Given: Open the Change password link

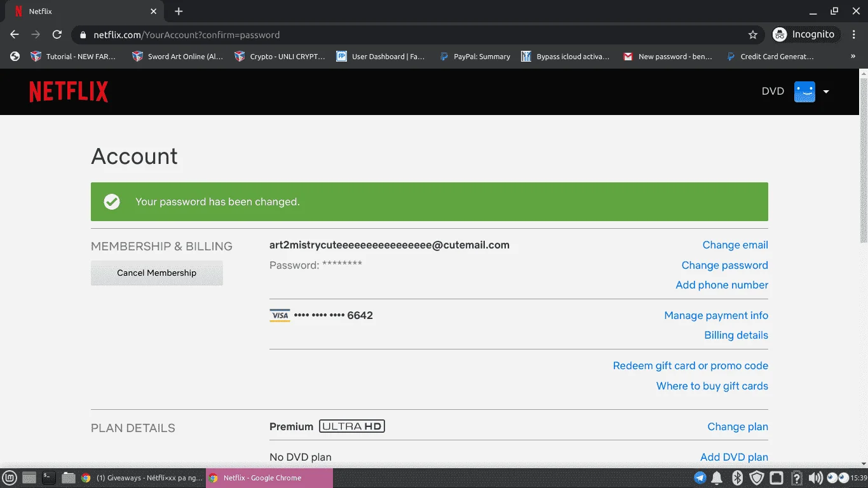Looking at the screenshot, I should point(724,265).
